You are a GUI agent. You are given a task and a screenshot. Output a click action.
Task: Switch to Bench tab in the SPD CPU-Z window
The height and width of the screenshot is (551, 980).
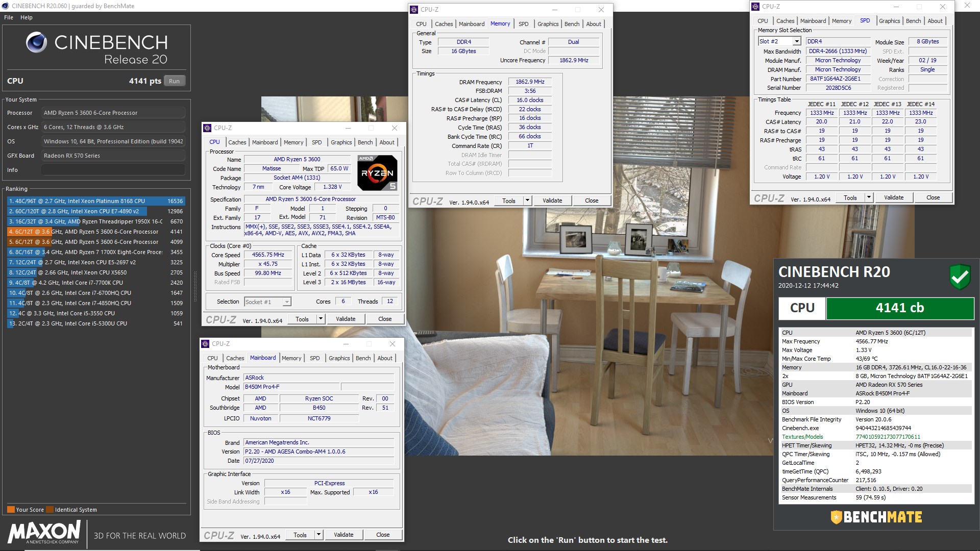click(913, 21)
